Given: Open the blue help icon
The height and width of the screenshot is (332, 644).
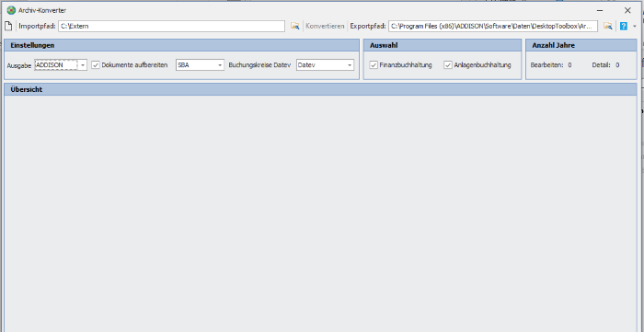Looking at the screenshot, I should pyautogui.click(x=624, y=26).
